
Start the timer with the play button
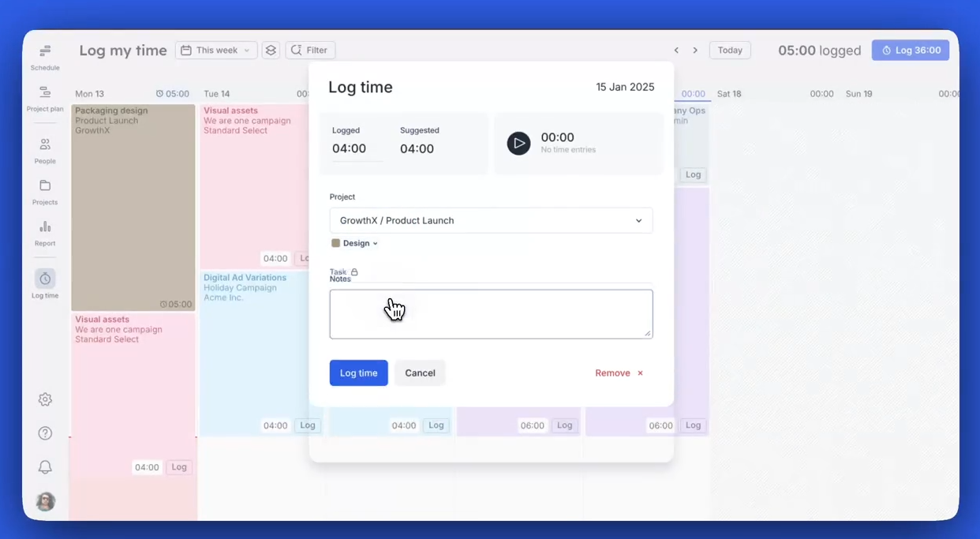518,143
